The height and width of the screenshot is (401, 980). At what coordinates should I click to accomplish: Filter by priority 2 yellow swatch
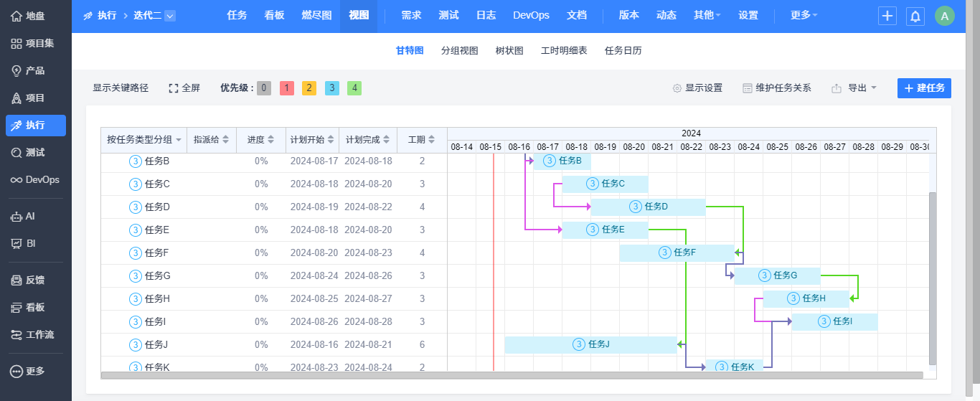[x=309, y=88]
